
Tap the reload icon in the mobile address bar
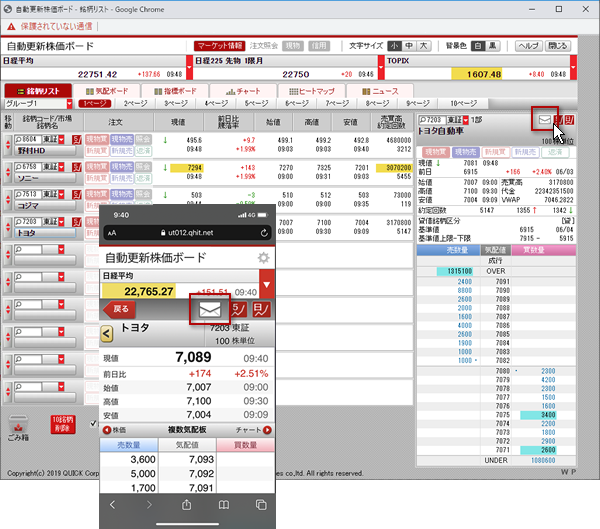[261, 231]
